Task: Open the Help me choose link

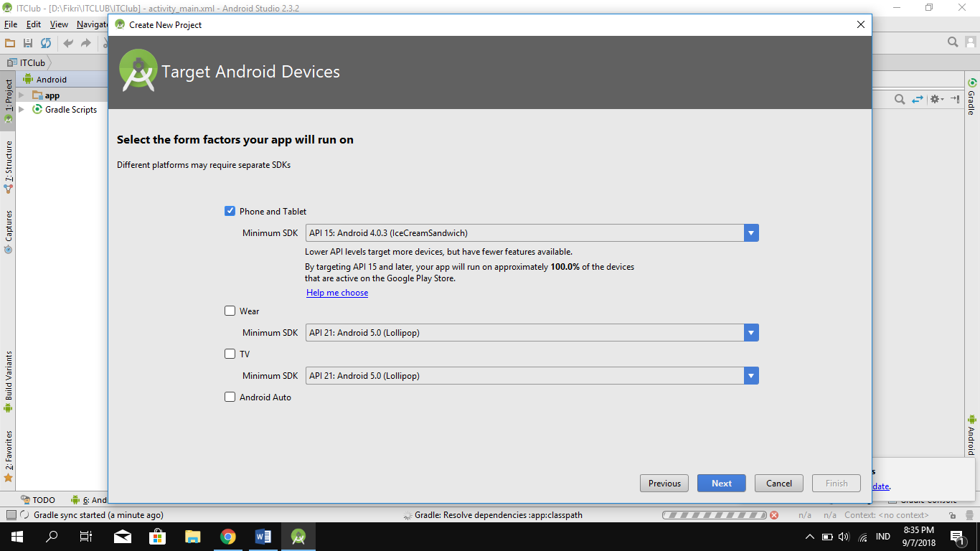Action: [337, 293]
